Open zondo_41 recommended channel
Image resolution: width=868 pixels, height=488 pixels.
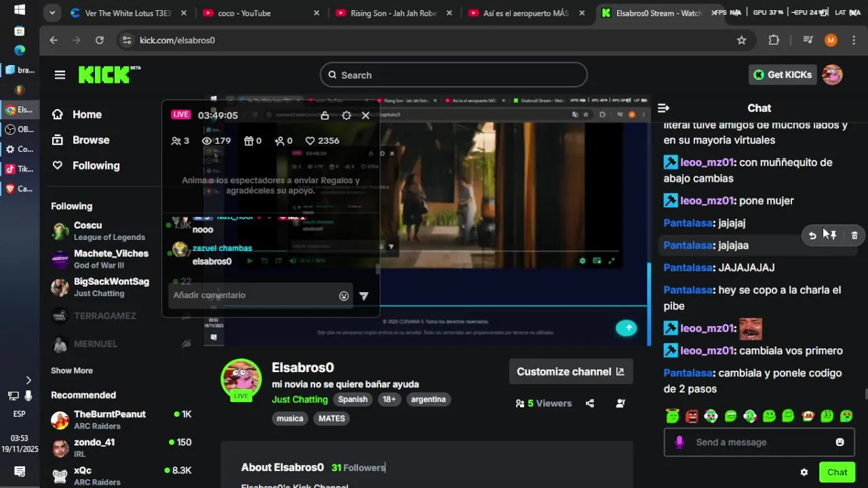[x=122, y=447]
